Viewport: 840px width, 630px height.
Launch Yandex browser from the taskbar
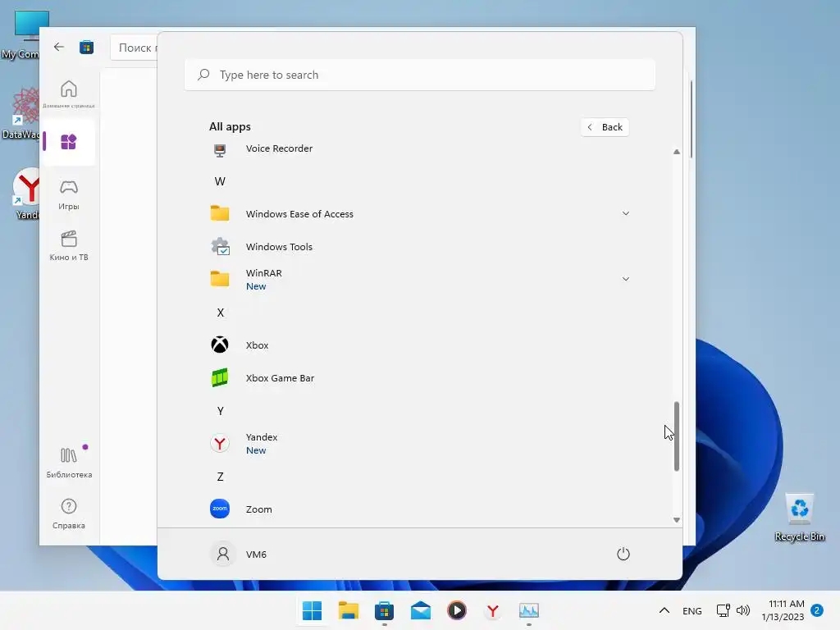[492, 610]
